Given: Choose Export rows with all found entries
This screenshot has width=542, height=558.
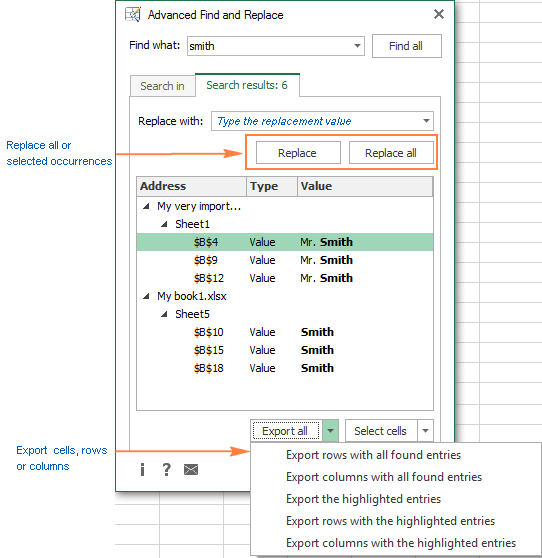Looking at the screenshot, I should point(373,455).
